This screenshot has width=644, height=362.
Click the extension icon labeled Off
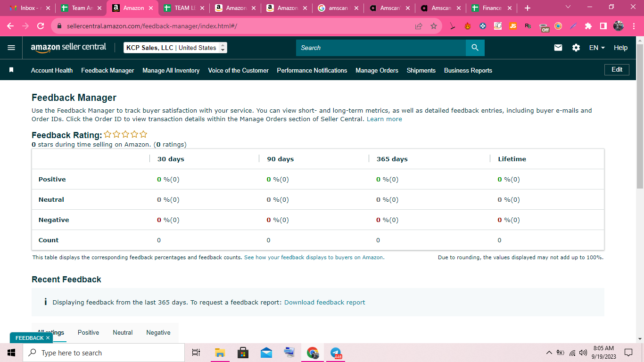tap(545, 27)
